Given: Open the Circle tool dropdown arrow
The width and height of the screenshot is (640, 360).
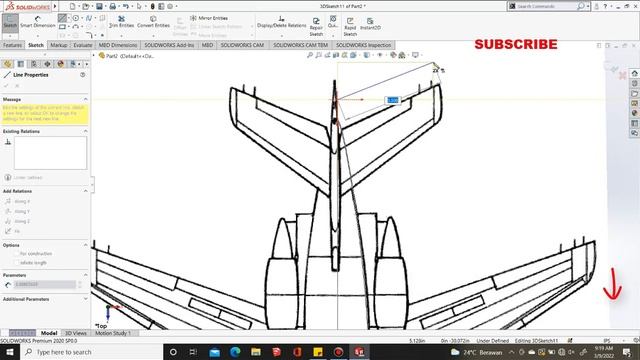Looking at the screenshot, I should [x=82, y=18].
